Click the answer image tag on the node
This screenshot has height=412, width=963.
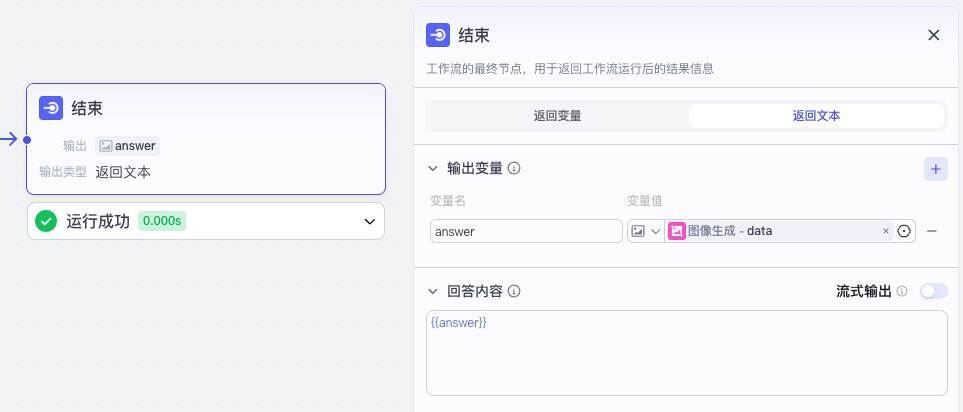pos(128,146)
